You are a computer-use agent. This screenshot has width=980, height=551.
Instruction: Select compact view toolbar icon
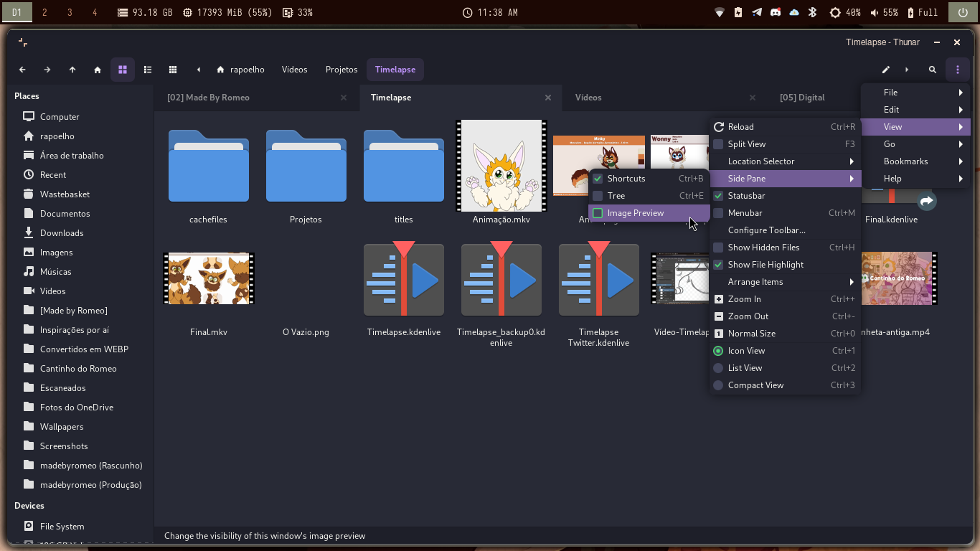pyautogui.click(x=173, y=70)
